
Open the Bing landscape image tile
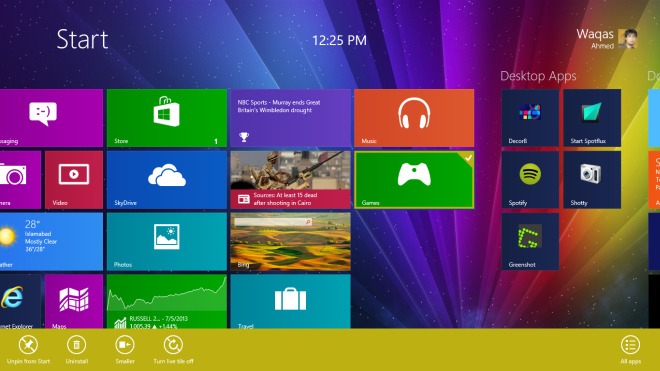290,242
